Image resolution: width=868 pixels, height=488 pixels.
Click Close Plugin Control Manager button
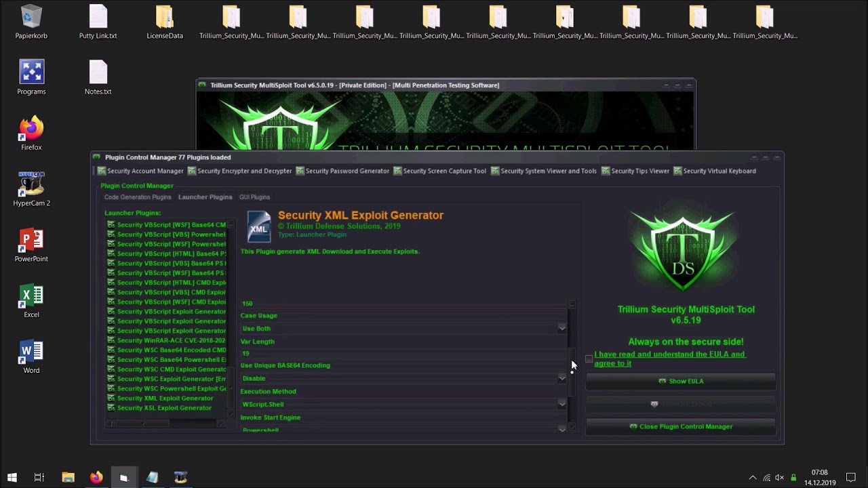(x=680, y=426)
